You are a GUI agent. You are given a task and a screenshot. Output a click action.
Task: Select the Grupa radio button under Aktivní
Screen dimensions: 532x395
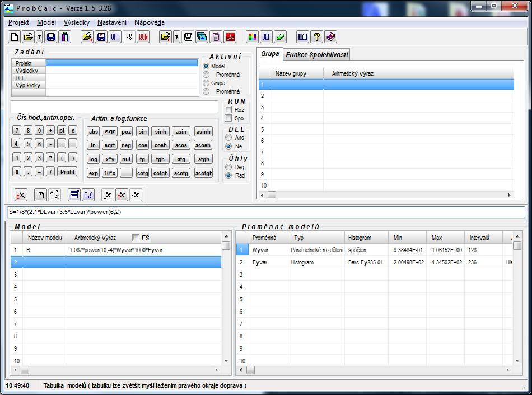pyautogui.click(x=206, y=83)
